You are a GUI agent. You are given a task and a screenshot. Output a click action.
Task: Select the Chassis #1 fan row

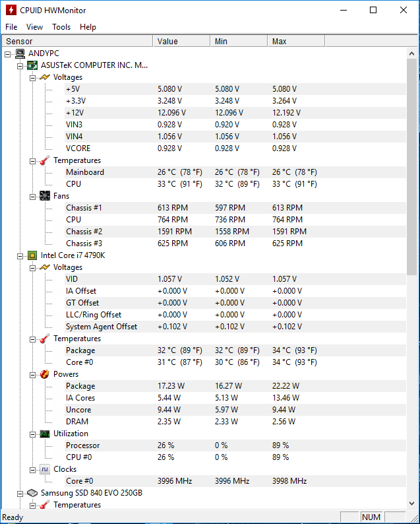click(x=235, y=208)
